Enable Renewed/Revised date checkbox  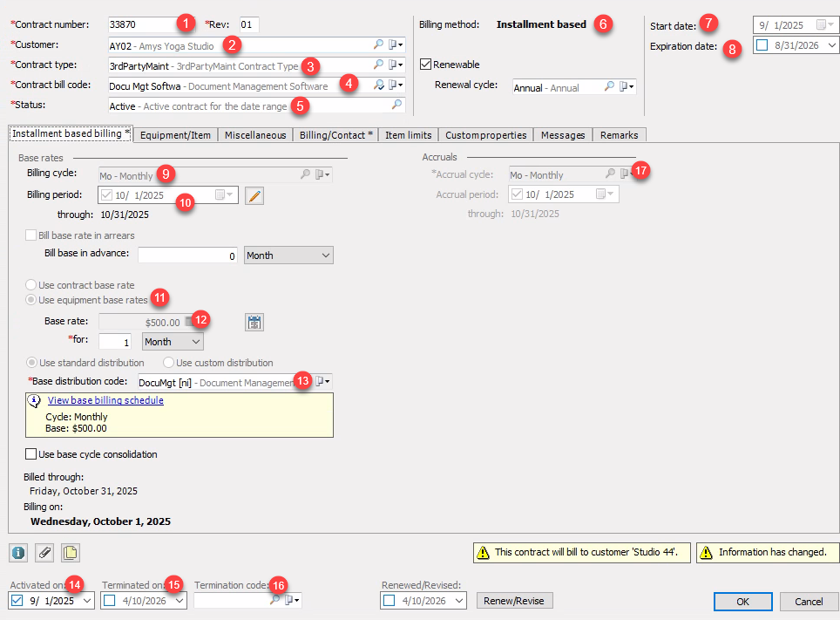(390, 600)
